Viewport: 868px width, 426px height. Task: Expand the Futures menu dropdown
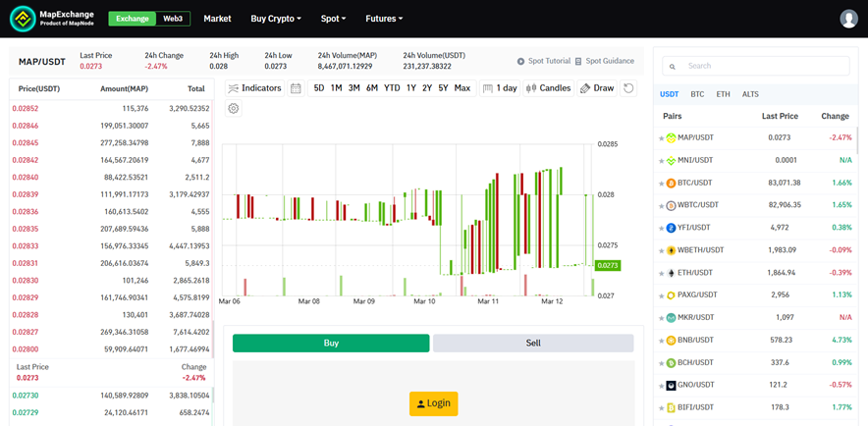[384, 19]
